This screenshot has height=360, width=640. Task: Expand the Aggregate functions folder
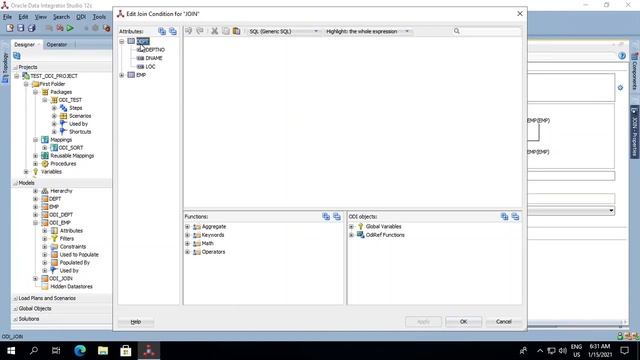[187, 227]
